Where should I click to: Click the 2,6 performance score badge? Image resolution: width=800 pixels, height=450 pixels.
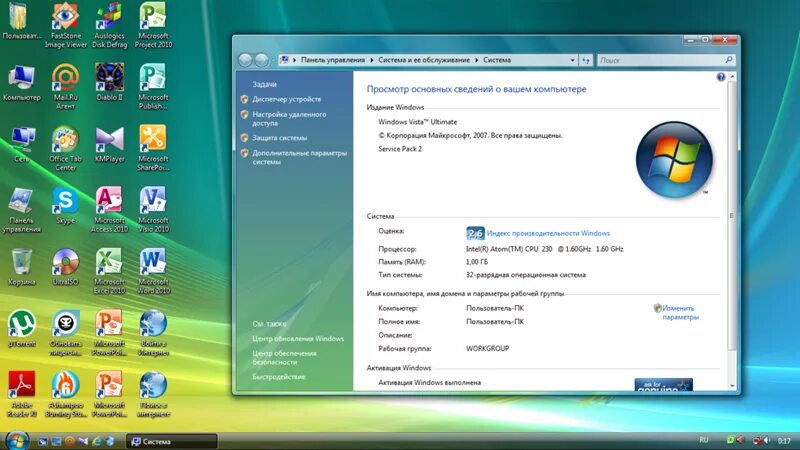coord(475,233)
